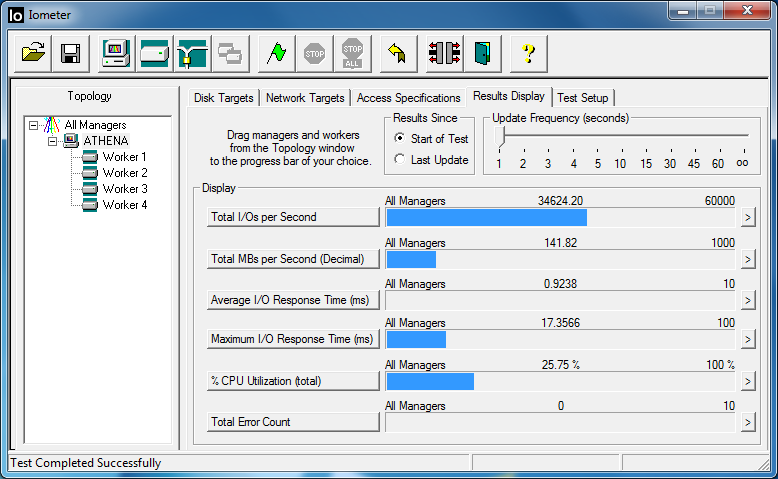Click the ATHENA computer icon
This screenshot has width=778, height=479.
click(71, 141)
